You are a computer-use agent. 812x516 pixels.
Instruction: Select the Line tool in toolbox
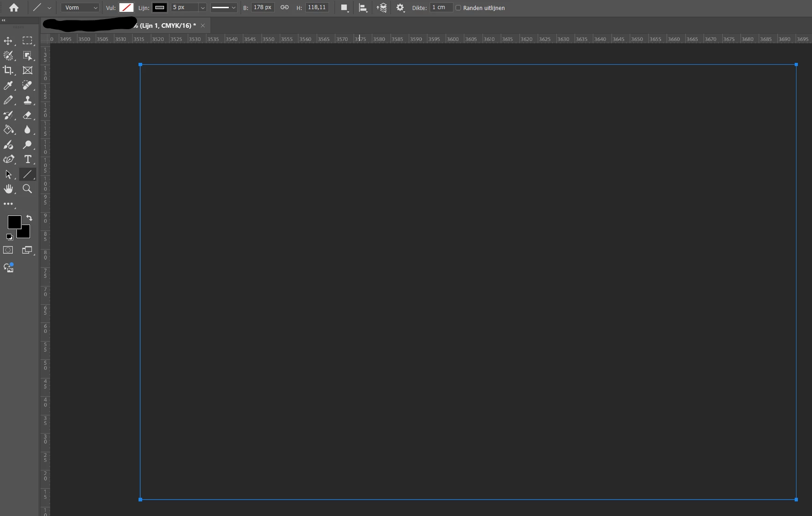tap(27, 174)
